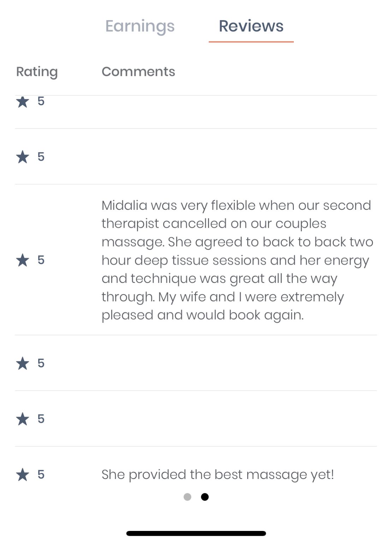Select the Reviews tab
Viewport: 392px width, 544px height.
click(251, 26)
